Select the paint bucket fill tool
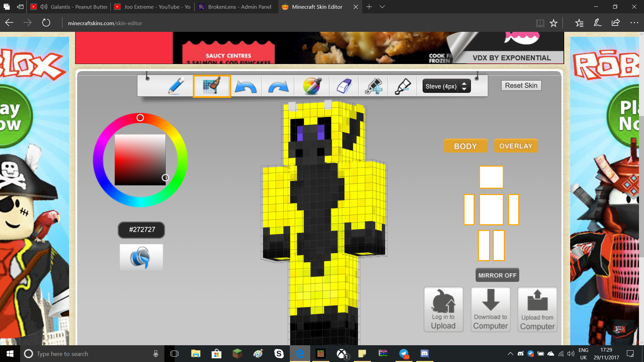The width and height of the screenshot is (644, 362). tap(212, 86)
